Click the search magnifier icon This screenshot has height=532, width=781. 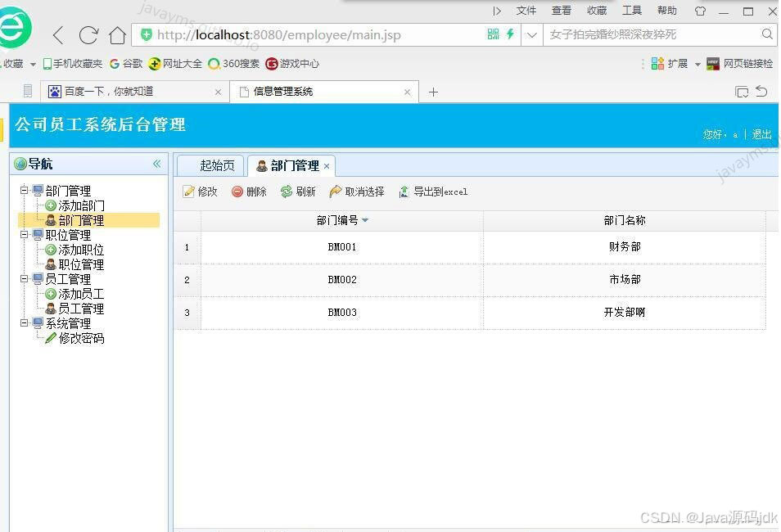pos(767,34)
